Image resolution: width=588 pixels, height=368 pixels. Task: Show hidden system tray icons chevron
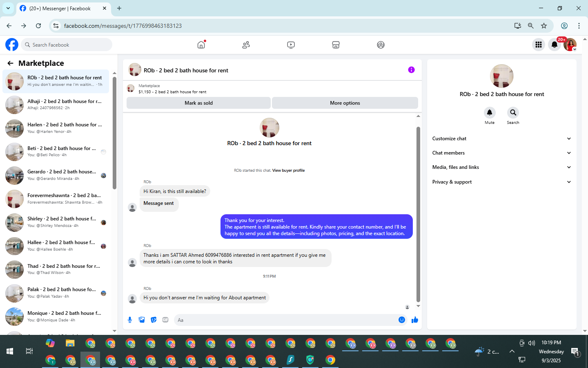pyautogui.click(x=512, y=351)
